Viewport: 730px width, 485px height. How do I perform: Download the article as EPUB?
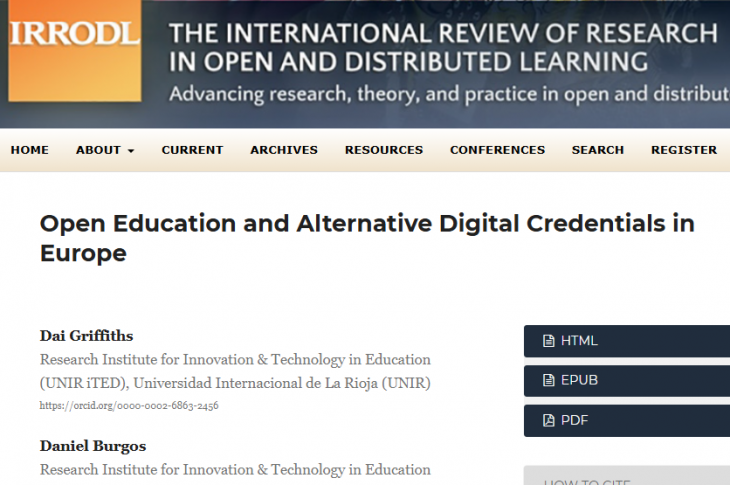pos(626,380)
